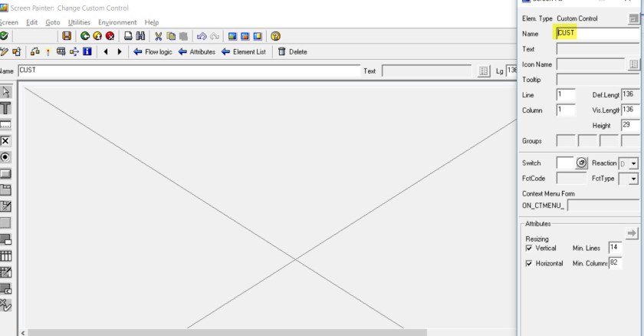
Task: Click the Activate matchstick icon
Action: [x=48, y=51]
